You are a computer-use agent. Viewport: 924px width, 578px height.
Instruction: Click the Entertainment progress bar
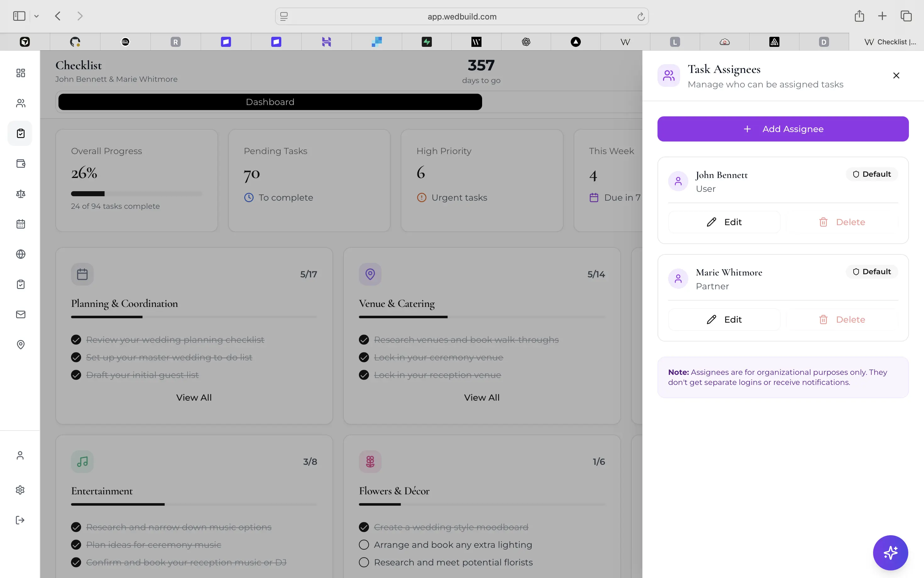tap(194, 504)
